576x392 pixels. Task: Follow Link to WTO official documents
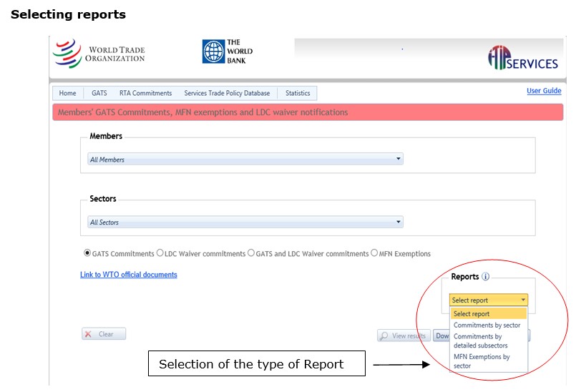coord(129,275)
